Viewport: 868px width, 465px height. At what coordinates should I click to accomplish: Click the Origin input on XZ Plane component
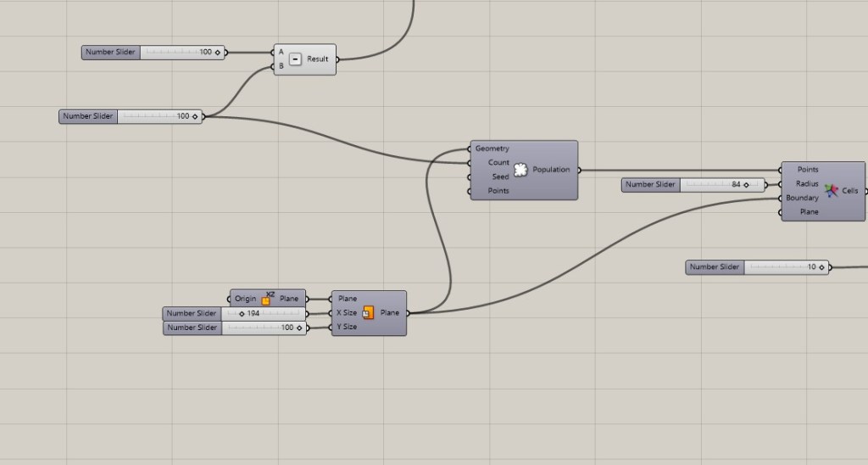click(246, 299)
